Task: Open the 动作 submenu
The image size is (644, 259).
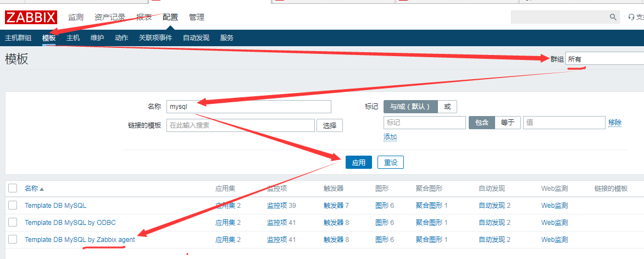Action: [x=121, y=38]
